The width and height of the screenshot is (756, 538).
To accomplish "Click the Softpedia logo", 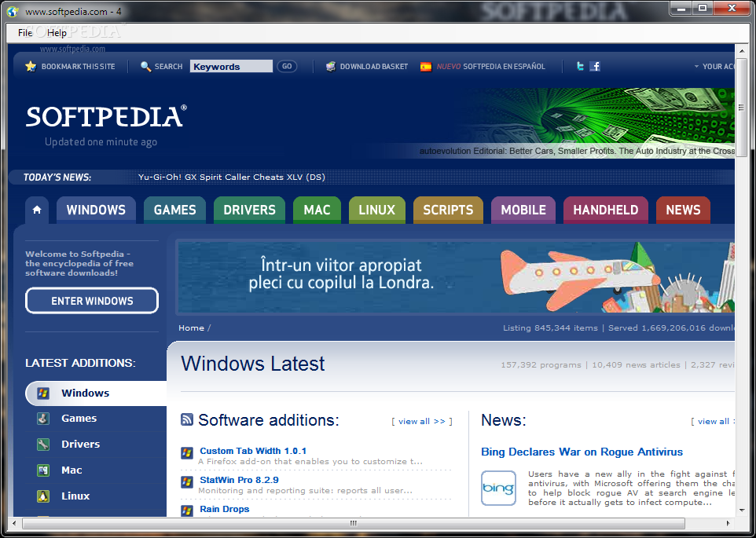I will (106, 116).
